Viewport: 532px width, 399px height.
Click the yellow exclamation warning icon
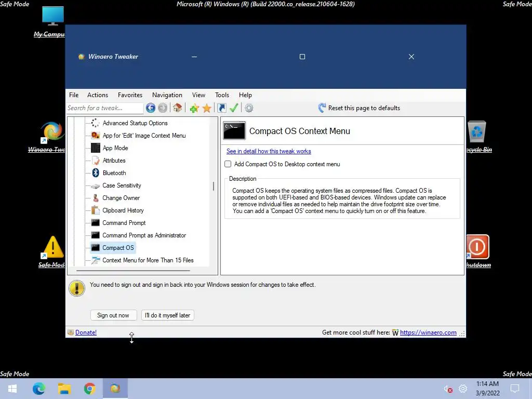[x=77, y=288]
